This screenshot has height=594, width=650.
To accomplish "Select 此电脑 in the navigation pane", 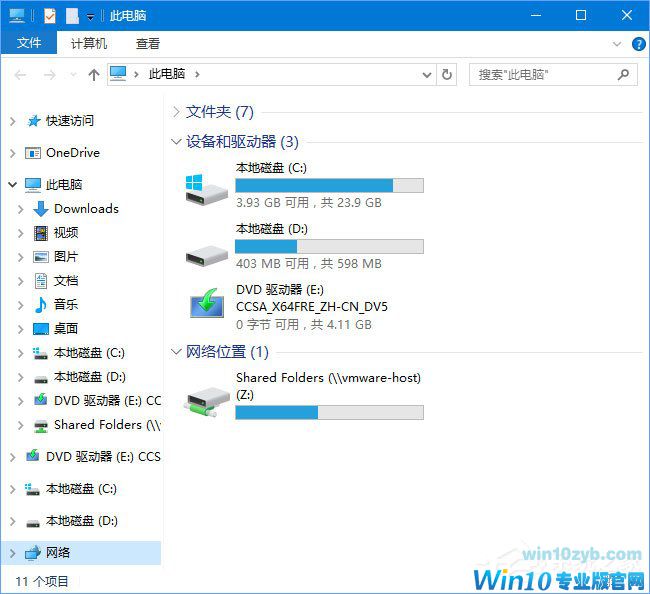I will coord(64,184).
